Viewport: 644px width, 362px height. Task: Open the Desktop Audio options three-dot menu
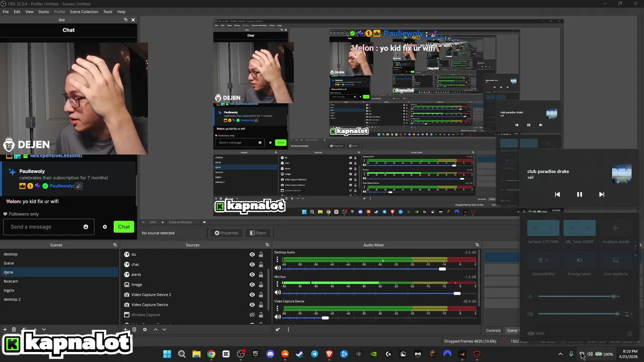(277, 260)
